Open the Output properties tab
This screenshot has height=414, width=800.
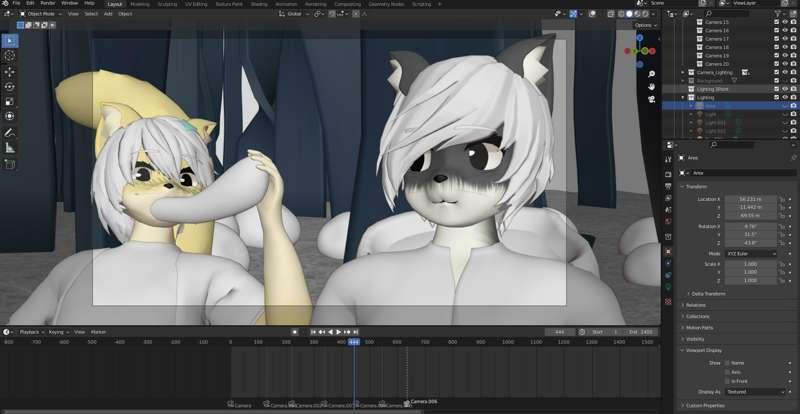(x=668, y=186)
